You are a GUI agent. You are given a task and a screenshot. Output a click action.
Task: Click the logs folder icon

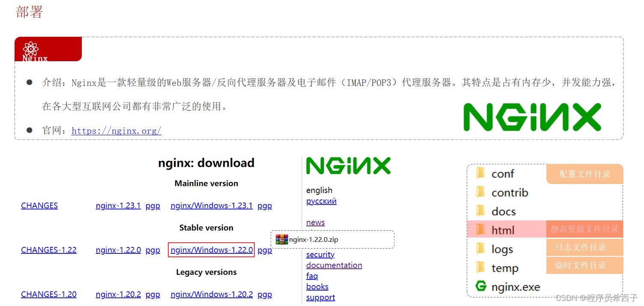pyautogui.click(x=481, y=249)
